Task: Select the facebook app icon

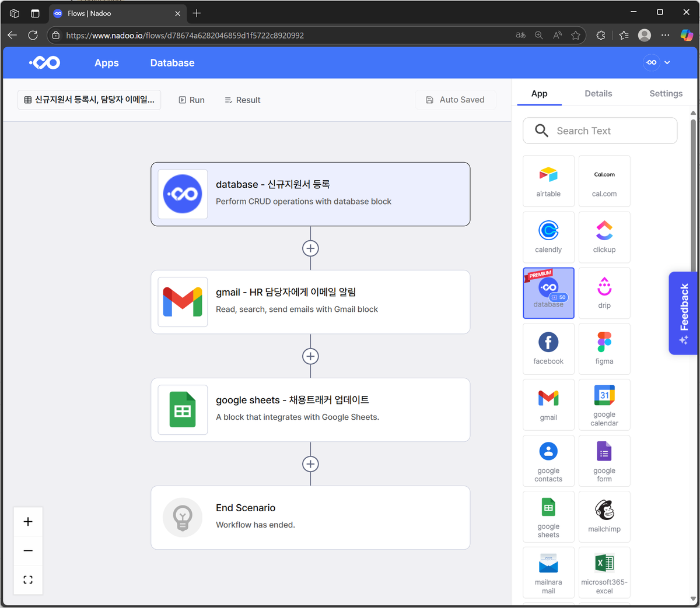Action: tap(548, 342)
